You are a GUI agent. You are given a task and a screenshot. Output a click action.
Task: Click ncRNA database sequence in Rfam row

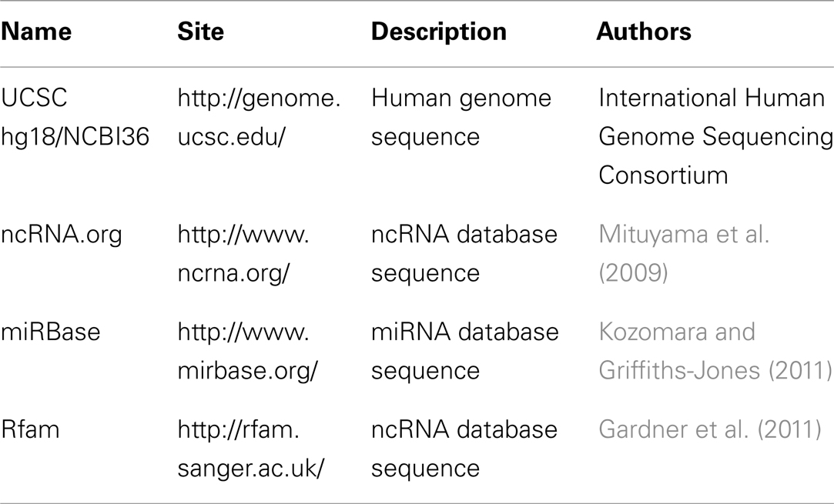(464, 449)
